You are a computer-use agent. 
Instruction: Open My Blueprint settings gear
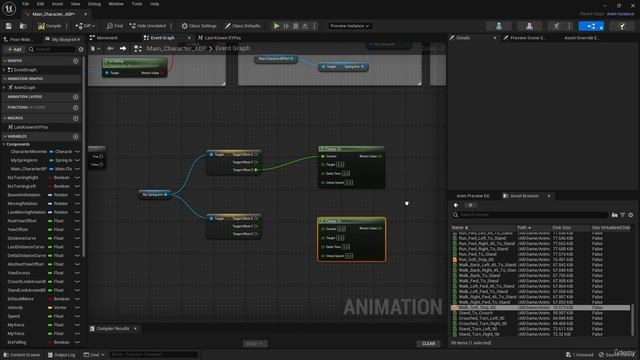[81, 49]
